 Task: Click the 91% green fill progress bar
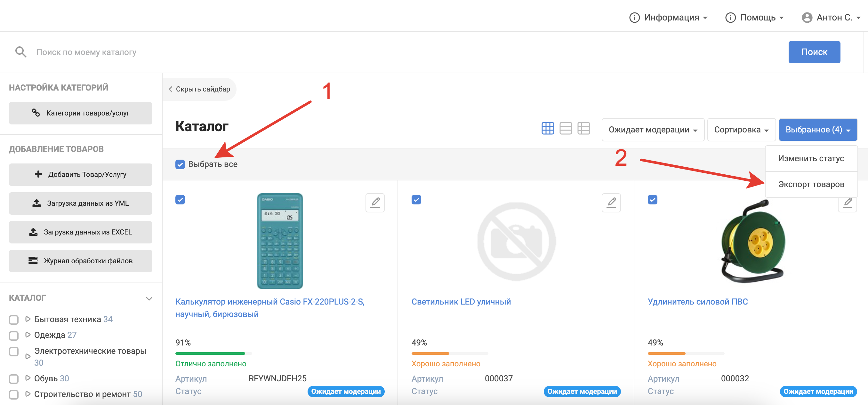[210, 353]
